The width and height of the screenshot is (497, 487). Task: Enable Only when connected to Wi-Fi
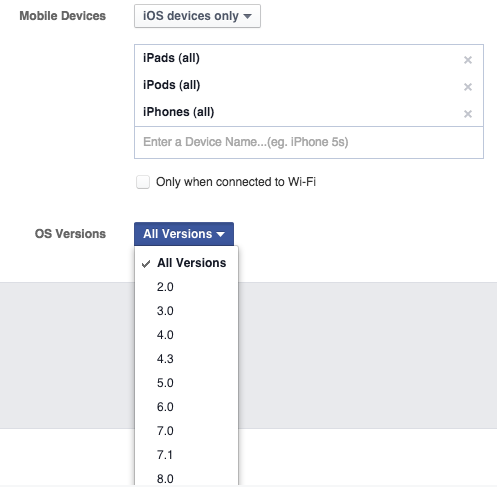(143, 182)
